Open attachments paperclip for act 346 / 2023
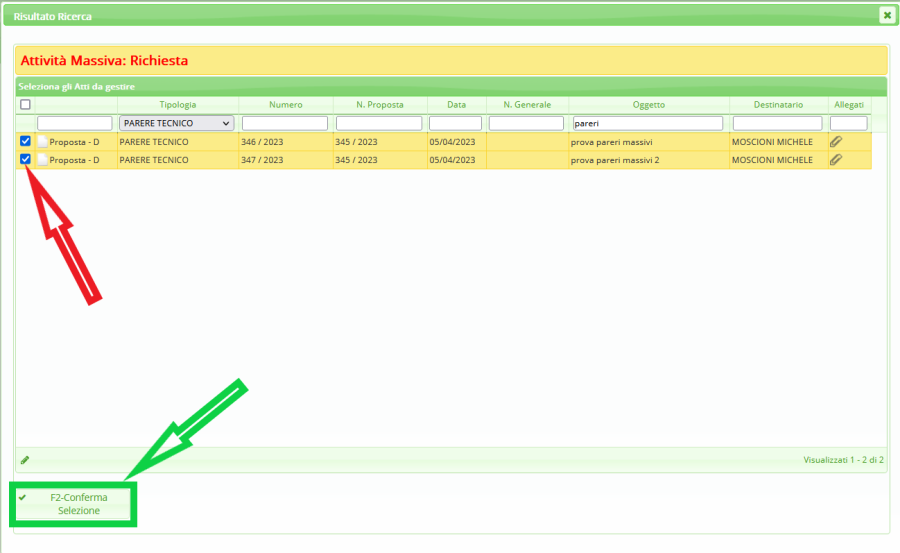This screenshot has height=553, width=900. pos(836,141)
